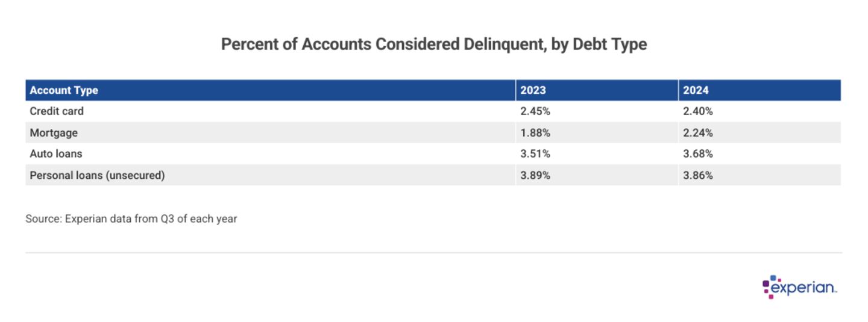
Task: Click the horizontal divider line below the source
Action: [433, 253]
